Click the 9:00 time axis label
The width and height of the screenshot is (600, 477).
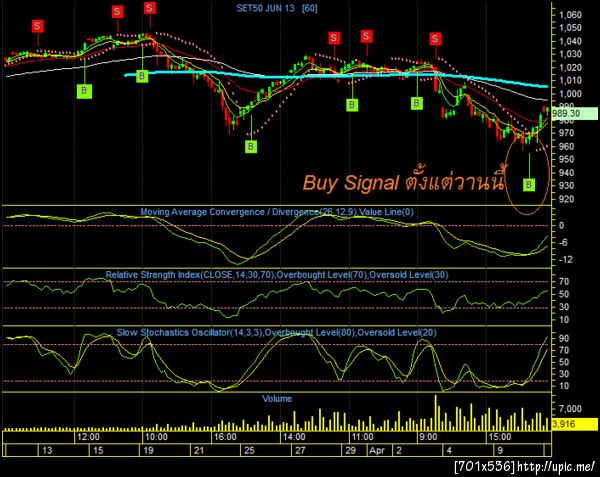pos(428,437)
